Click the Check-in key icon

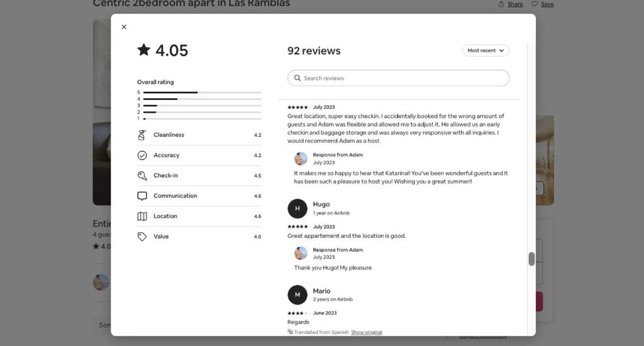pos(142,176)
